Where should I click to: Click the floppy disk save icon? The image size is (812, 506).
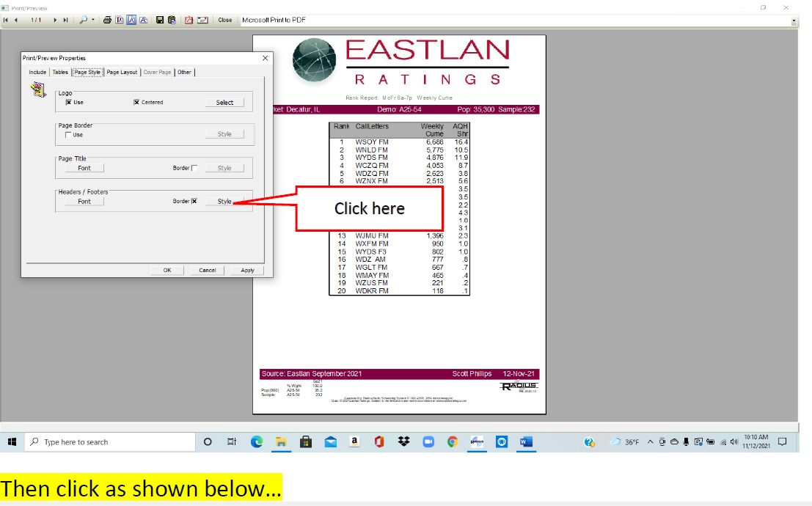pos(159,21)
